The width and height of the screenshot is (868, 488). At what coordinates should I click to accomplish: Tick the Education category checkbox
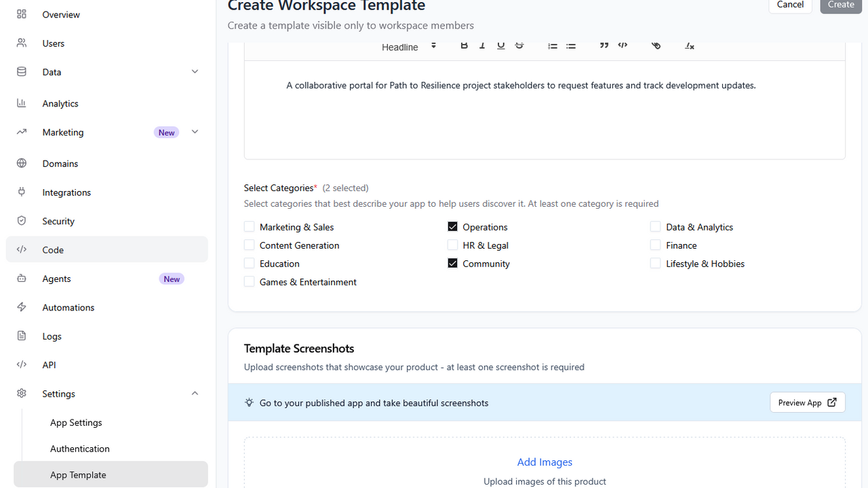[250, 264]
